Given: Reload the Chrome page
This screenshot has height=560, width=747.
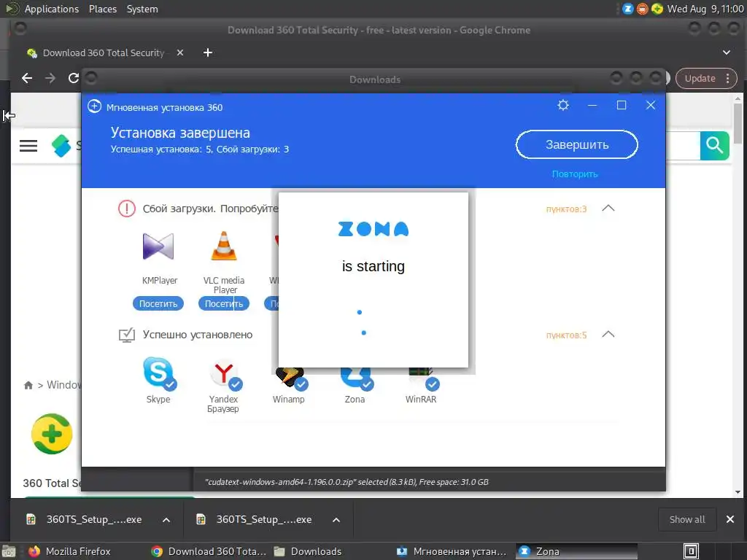Looking at the screenshot, I should coord(73,78).
